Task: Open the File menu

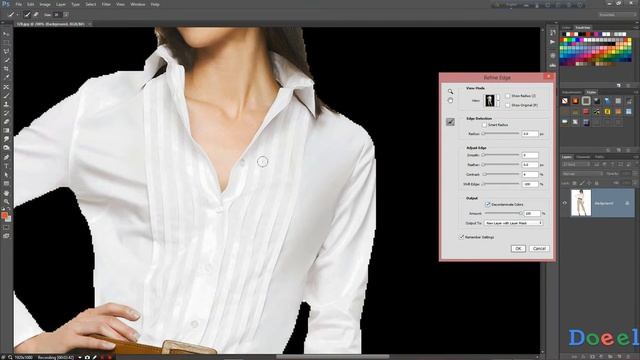Action: pos(19,4)
